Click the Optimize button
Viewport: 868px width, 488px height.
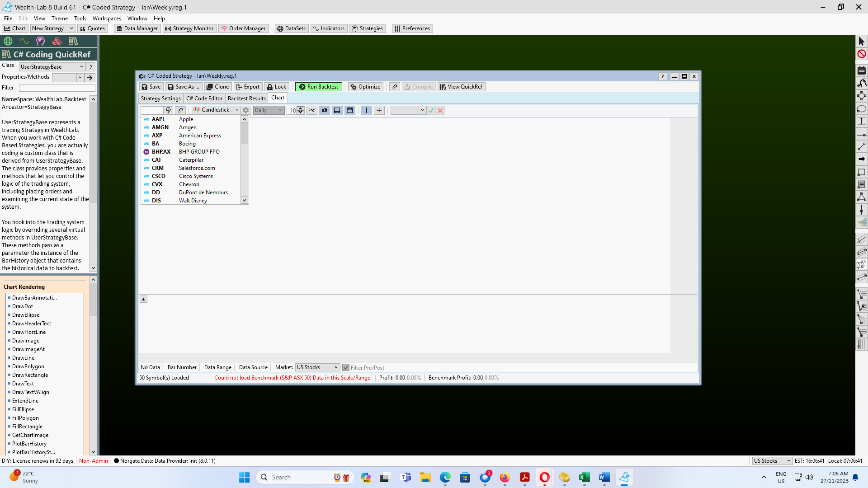(365, 87)
